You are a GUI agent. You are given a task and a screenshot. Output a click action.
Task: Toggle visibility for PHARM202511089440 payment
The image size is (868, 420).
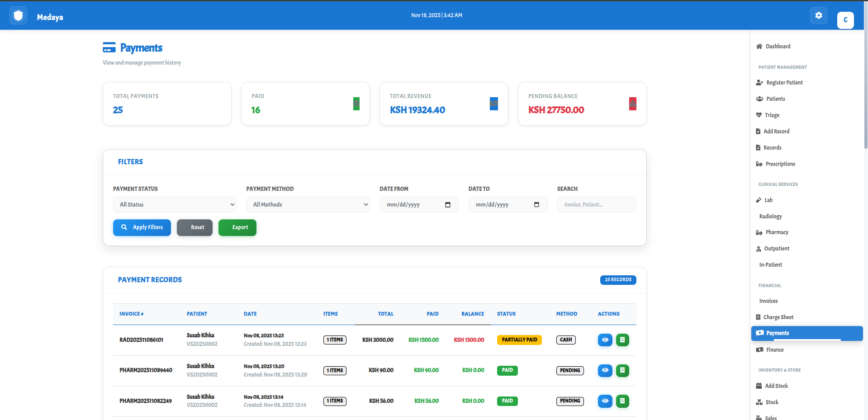(605, 370)
